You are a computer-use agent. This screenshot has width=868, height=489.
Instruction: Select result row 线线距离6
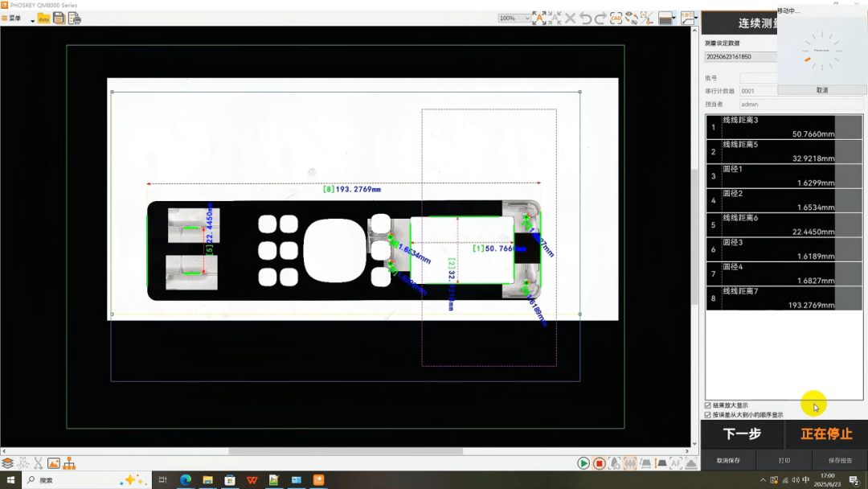pos(784,224)
